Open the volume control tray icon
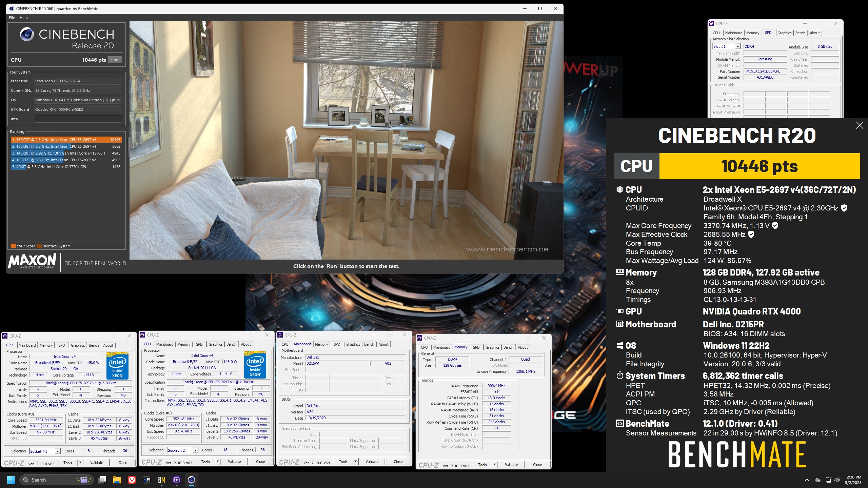The image size is (868, 488). tap(837, 480)
